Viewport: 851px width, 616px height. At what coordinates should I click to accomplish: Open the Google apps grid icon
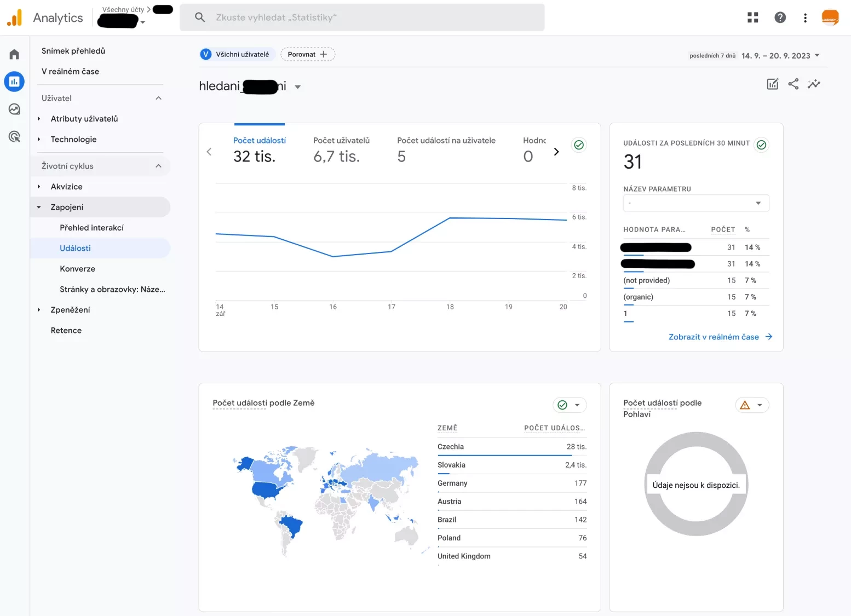click(x=753, y=18)
